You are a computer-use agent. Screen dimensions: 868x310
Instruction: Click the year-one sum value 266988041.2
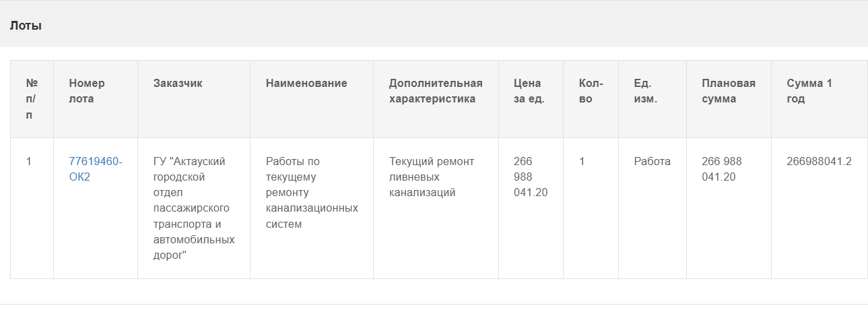click(818, 162)
